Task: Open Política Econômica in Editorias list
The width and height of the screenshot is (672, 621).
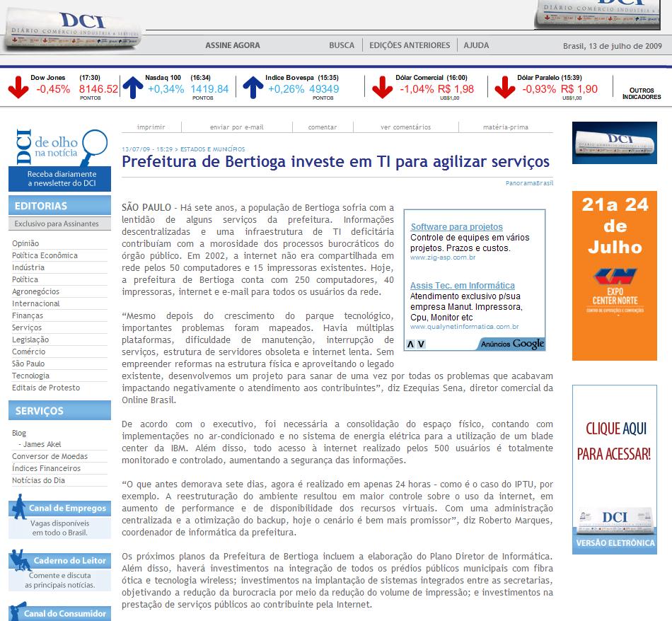Action: tap(45, 255)
